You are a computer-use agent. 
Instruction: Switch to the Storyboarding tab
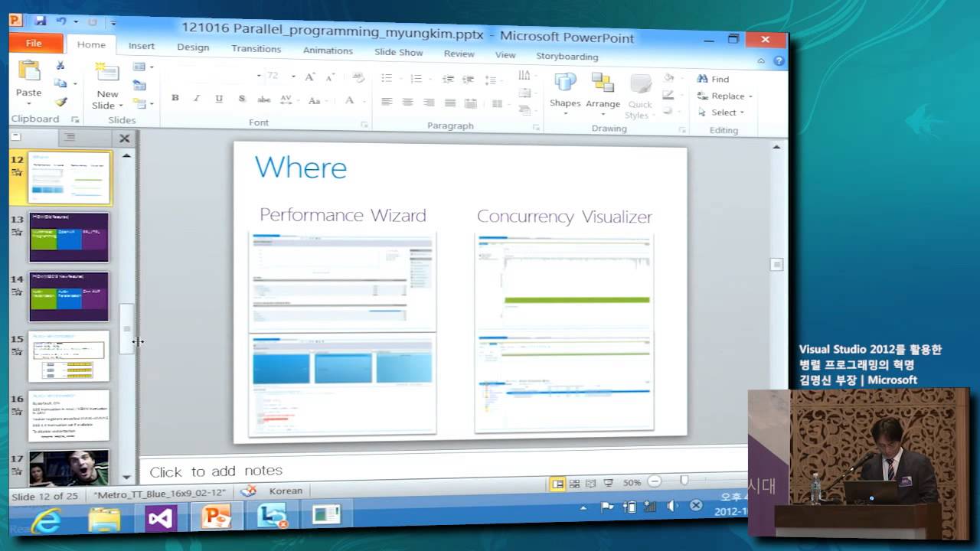(x=567, y=56)
